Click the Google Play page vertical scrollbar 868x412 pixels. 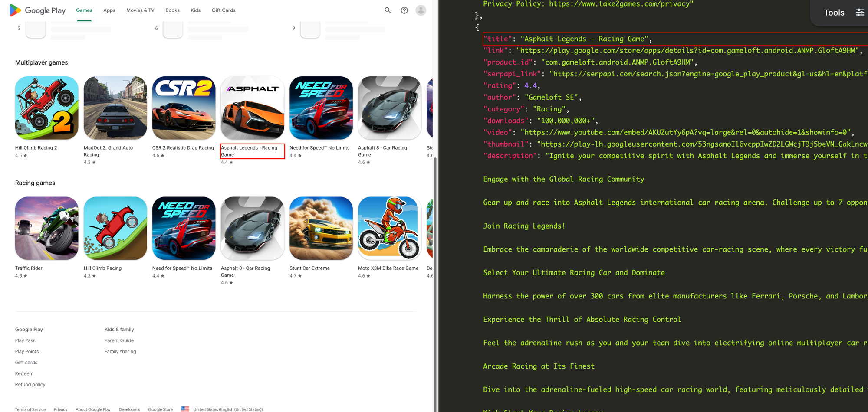(x=435, y=284)
